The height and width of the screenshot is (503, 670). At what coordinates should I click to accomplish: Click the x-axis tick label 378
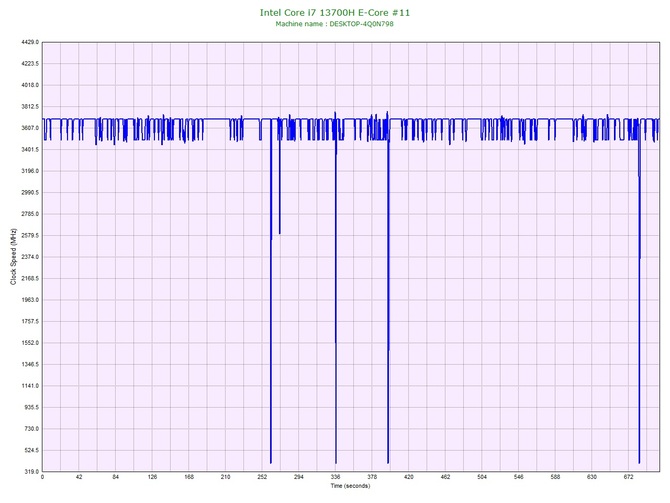pyautogui.click(x=372, y=477)
